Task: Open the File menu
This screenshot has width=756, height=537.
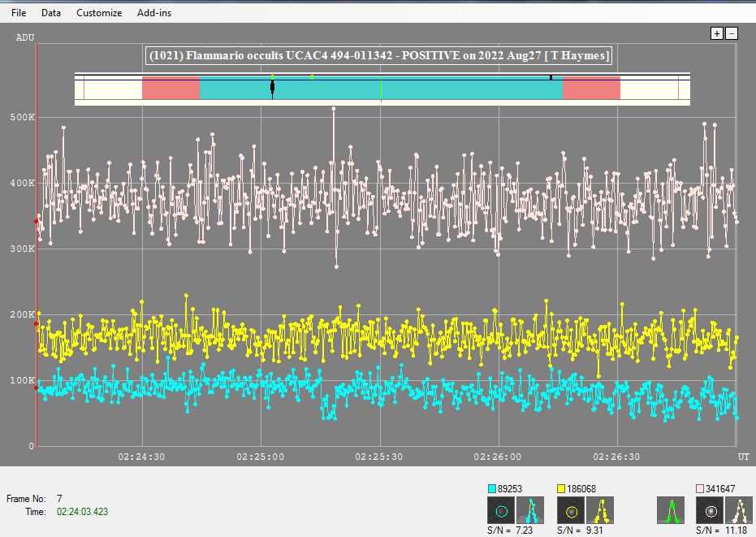Action: (x=19, y=13)
